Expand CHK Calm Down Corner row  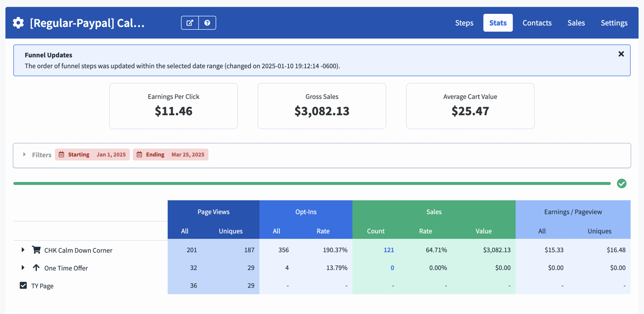(23, 250)
